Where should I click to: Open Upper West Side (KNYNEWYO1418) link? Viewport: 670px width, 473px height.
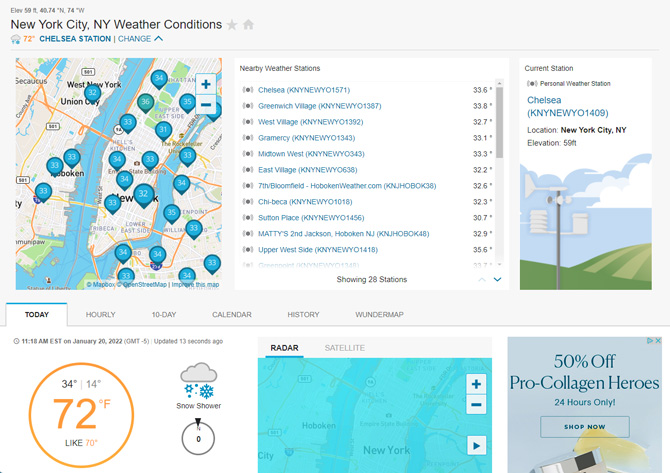point(318,250)
